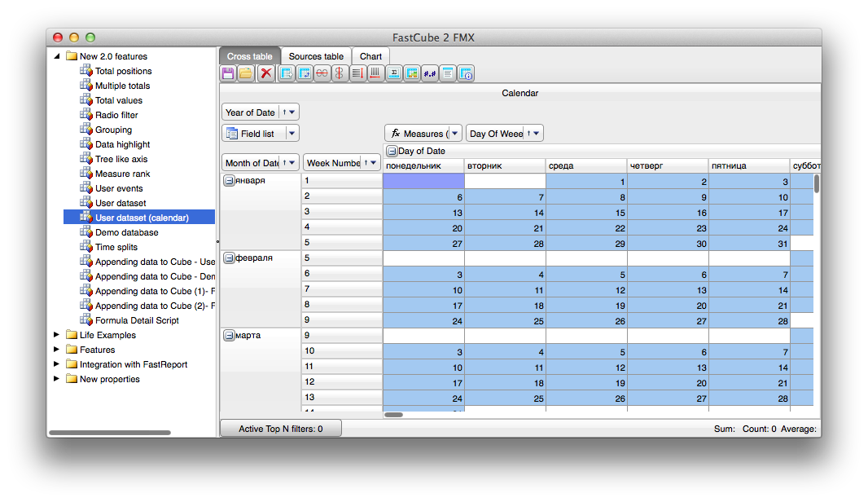
Task: Click the grid's vertical scrollbar thumb
Action: (x=817, y=183)
